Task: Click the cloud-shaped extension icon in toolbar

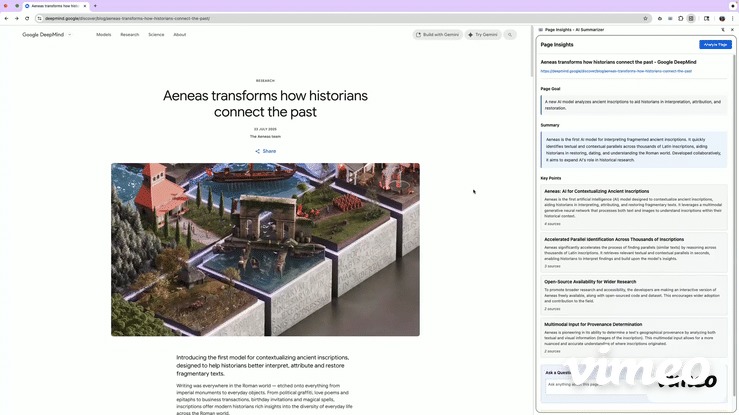Action: [x=660, y=18]
